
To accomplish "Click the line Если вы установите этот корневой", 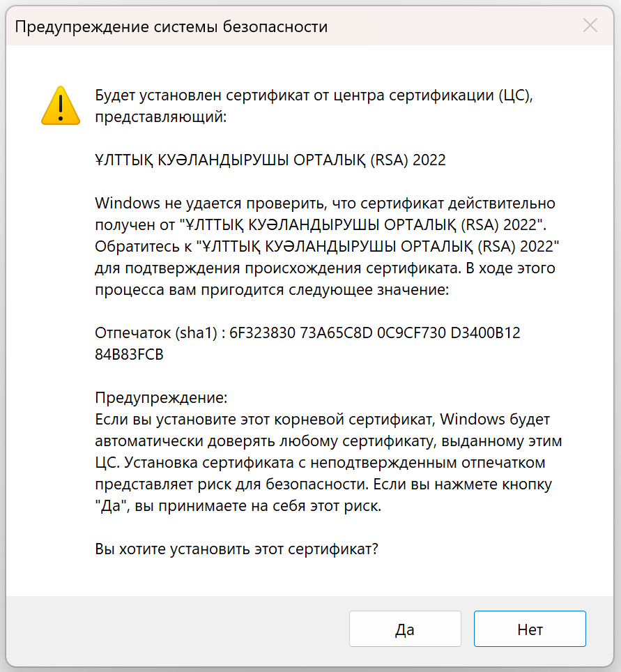I will pyautogui.click(x=322, y=419).
